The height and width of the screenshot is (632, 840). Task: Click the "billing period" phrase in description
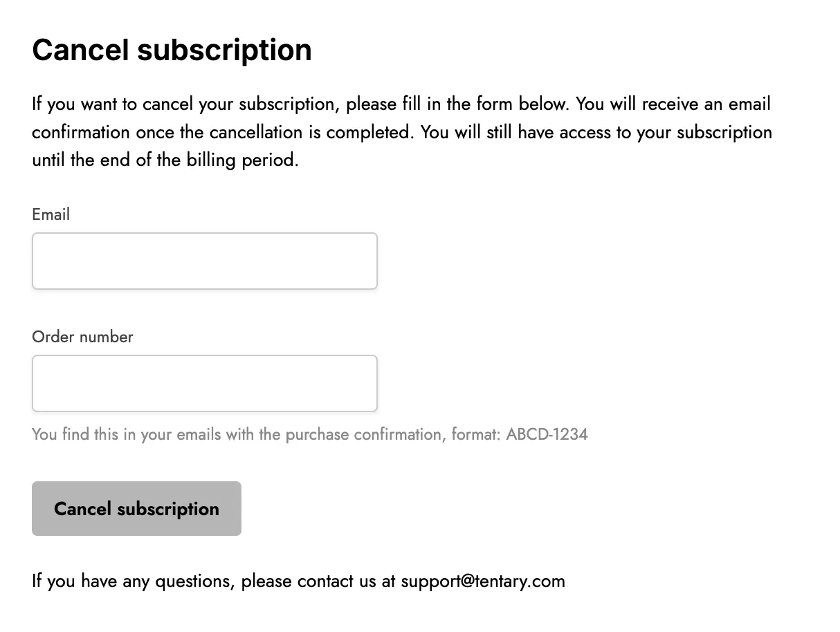242,160
